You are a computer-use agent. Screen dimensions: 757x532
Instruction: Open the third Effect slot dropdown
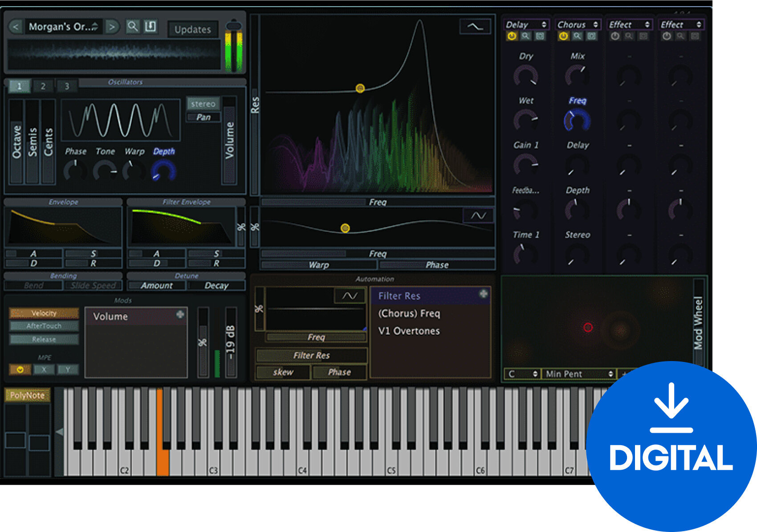pos(630,24)
